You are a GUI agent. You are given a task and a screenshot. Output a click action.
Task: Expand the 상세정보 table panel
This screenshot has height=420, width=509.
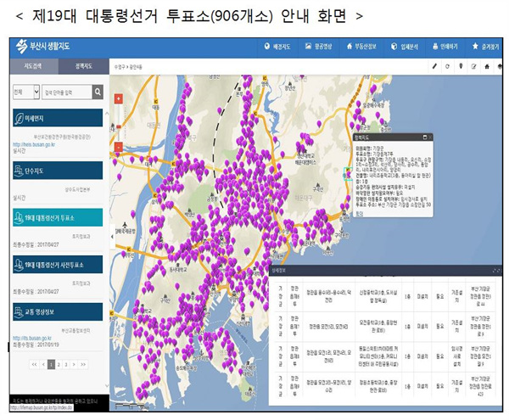(x=496, y=271)
